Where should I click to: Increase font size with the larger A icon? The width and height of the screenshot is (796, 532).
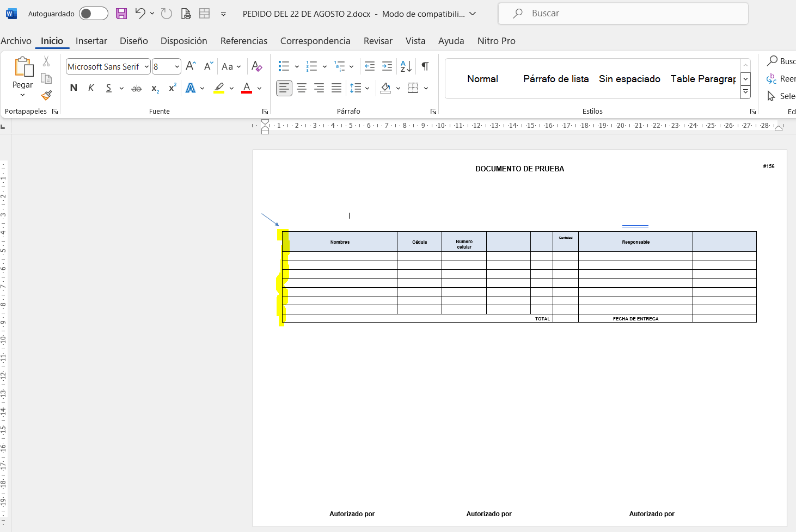pos(191,66)
